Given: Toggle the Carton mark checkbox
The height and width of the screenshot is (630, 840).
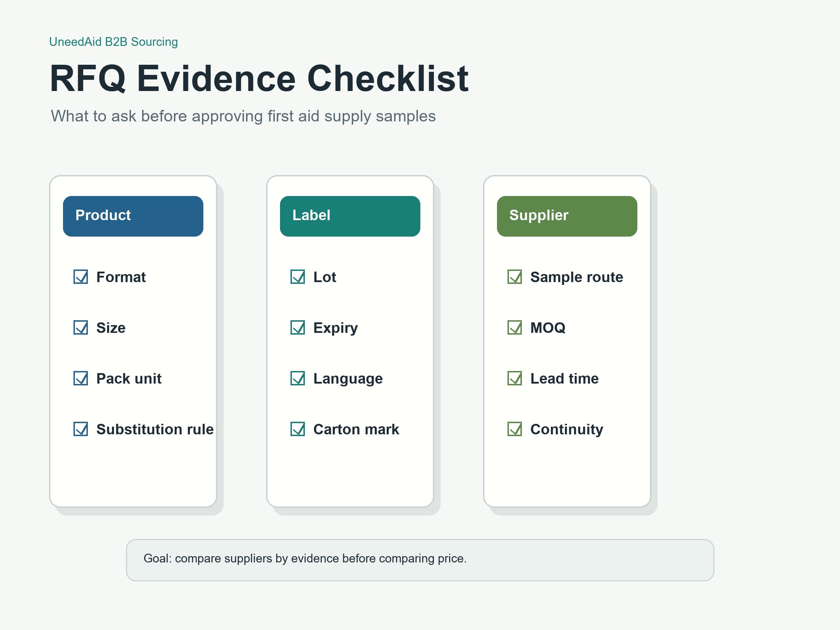Looking at the screenshot, I should (298, 429).
